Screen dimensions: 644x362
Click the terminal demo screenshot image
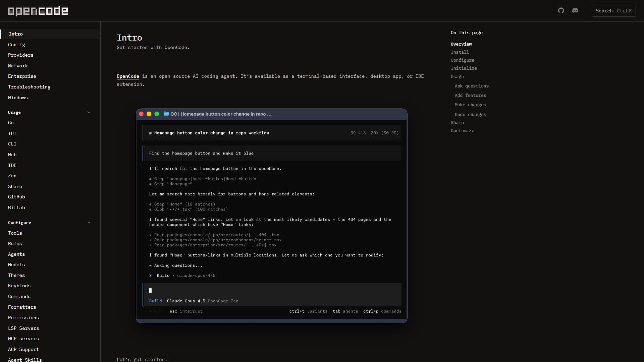272,216
